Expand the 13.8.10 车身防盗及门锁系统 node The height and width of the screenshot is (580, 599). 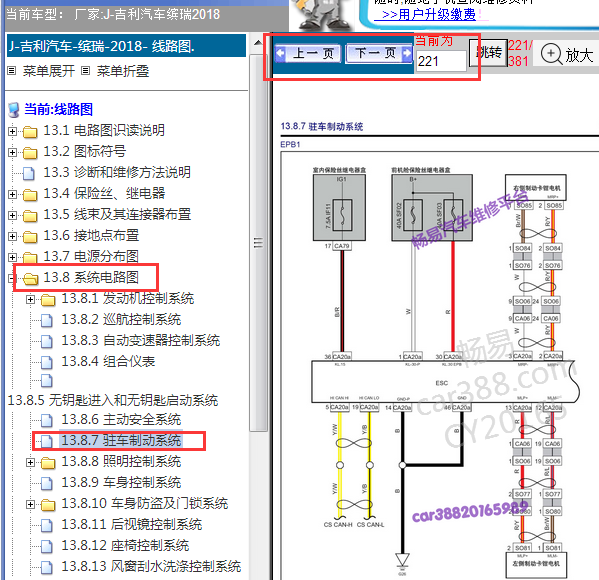[31, 504]
